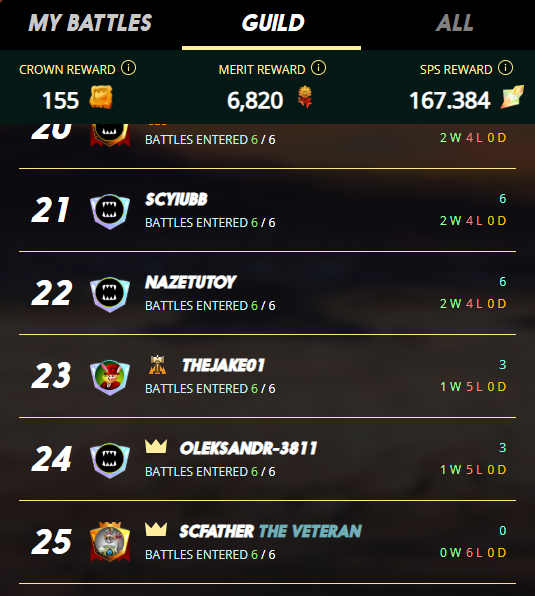
Task: Open the Crown Reward info icon
Action: pos(128,68)
